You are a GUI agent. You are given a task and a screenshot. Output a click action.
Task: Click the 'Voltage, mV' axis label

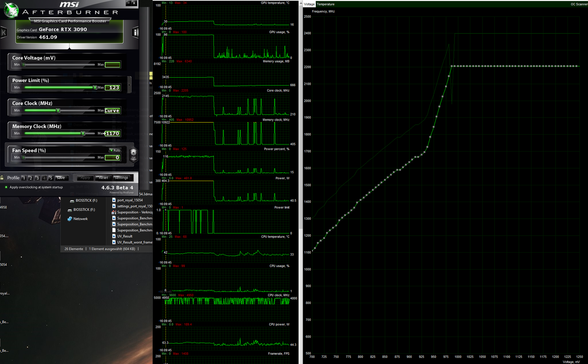pyautogui.click(x=571, y=362)
